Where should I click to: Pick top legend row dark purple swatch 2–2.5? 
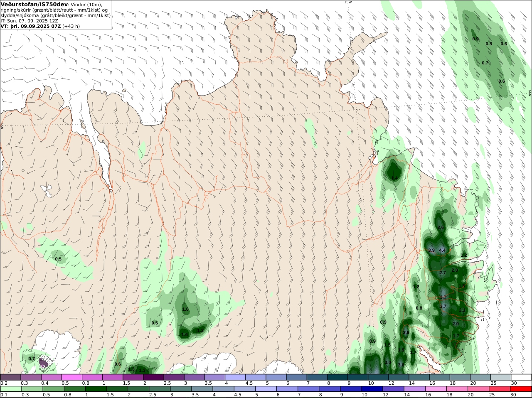153,377
